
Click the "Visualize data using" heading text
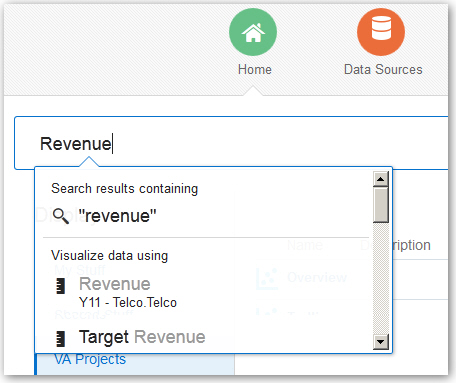coord(110,256)
